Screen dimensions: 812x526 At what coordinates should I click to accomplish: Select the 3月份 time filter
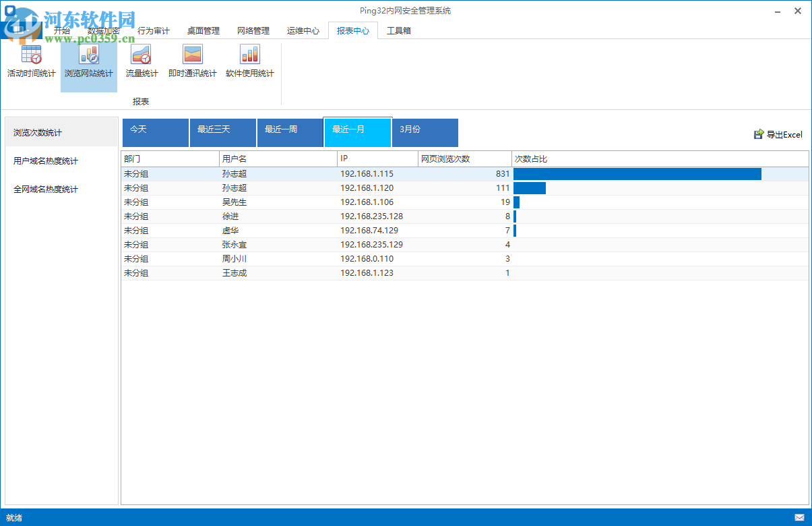point(425,132)
